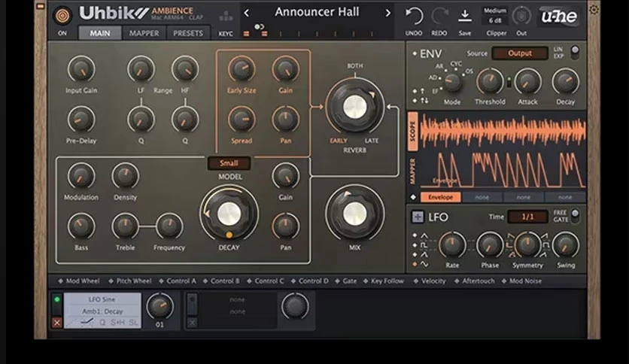Click the Control A source label
Image resolution: width=629 pixels, height=364 pixels.
pyautogui.click(x=181, y=281)
